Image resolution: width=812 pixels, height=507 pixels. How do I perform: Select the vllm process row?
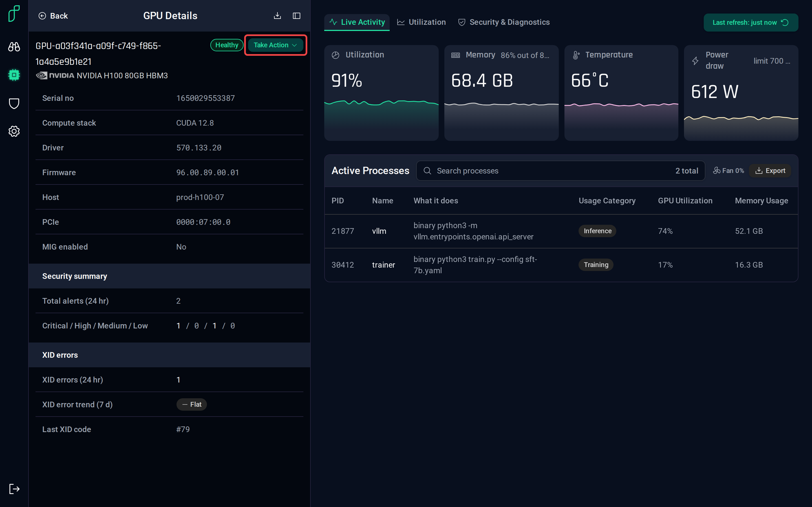561,231
